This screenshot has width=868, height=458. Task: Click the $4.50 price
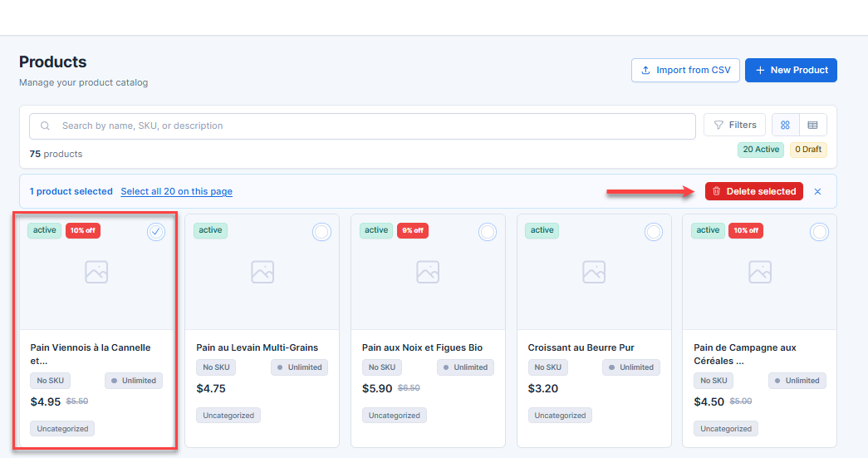coord(709,401)
